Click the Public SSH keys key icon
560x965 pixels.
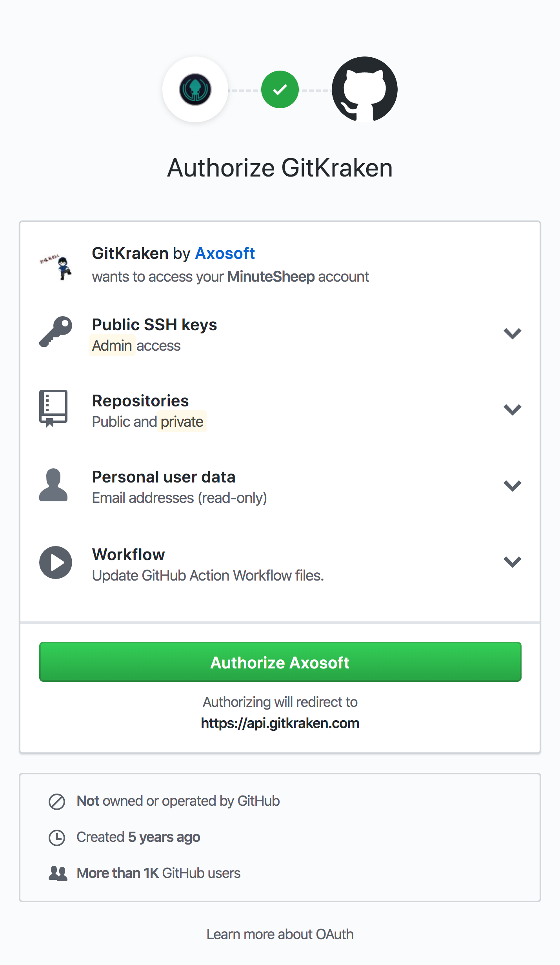click(x=55, y=332)
